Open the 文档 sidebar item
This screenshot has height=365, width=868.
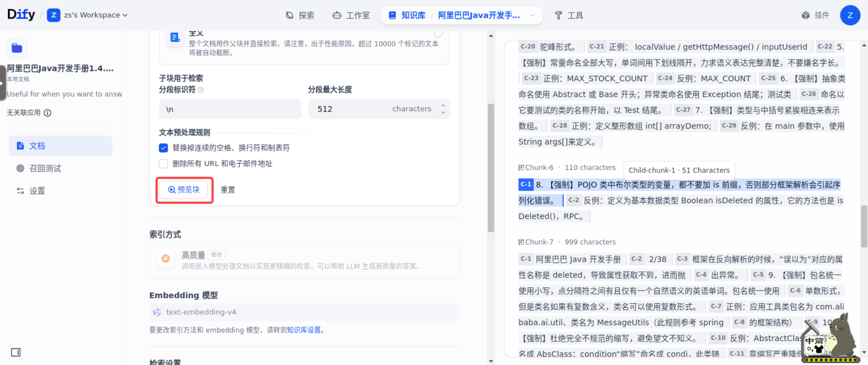[61, 146]
